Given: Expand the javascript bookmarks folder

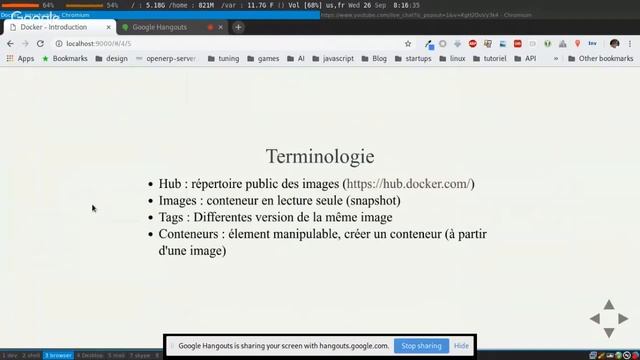Looking at the screenshot, I should pyautogui.click(x=333, y=58).
